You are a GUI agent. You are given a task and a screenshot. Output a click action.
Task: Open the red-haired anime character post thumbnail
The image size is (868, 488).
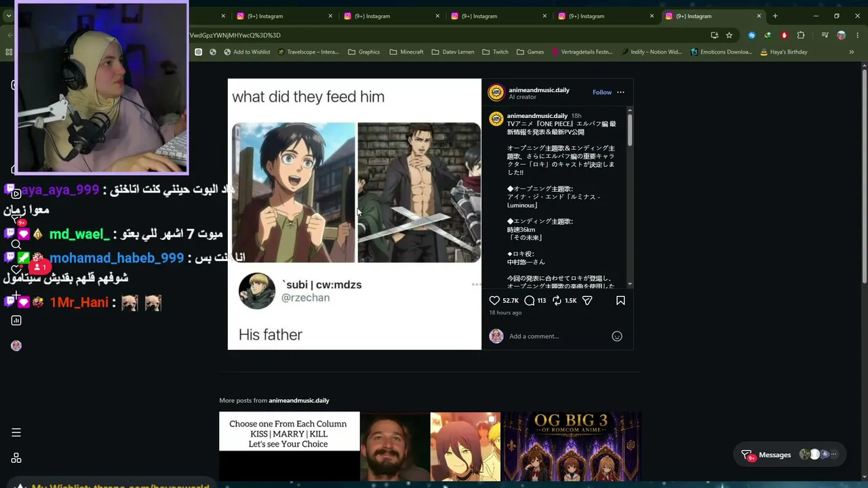(465, 447)
